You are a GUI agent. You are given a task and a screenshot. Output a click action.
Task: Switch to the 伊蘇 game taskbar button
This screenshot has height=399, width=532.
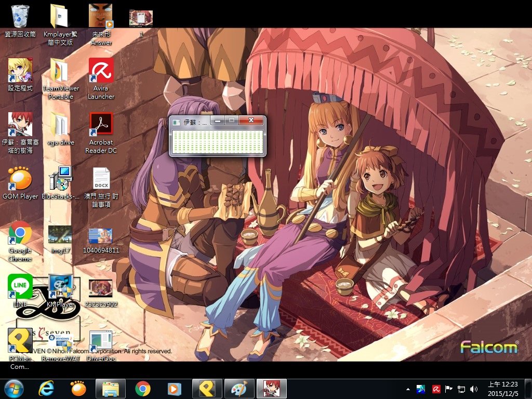pos(271,389)
